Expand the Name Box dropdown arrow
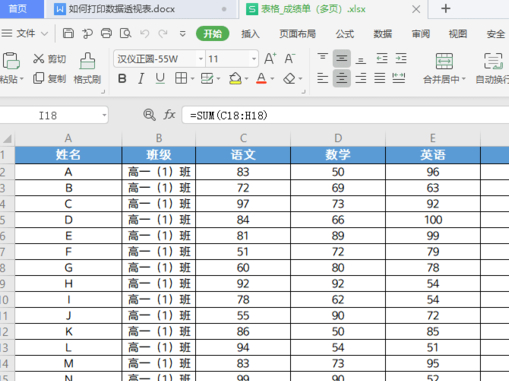The height and width of the screenshot is (381, 509). tap(104, 115)
